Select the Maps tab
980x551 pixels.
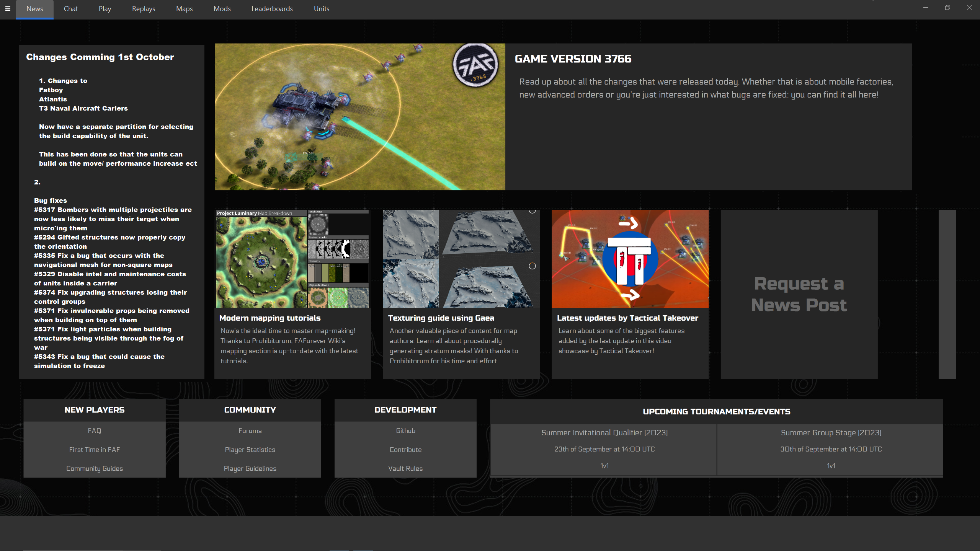pyautogui.click(x=184, y=9)
